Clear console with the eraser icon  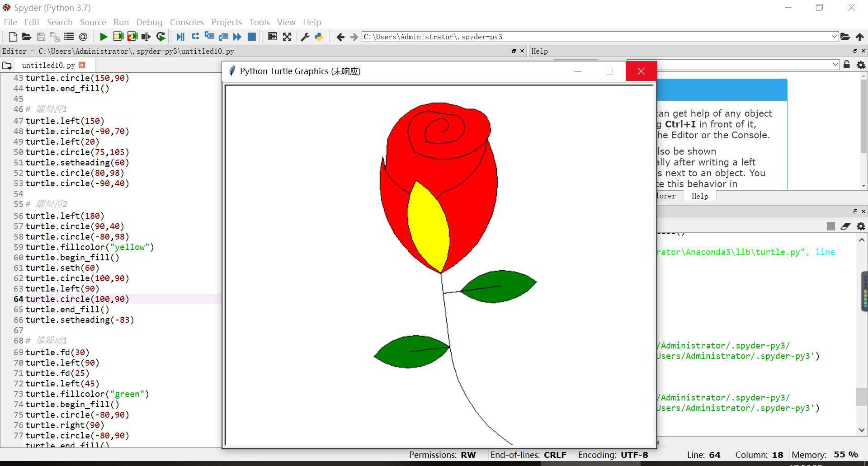click(845, 226)
